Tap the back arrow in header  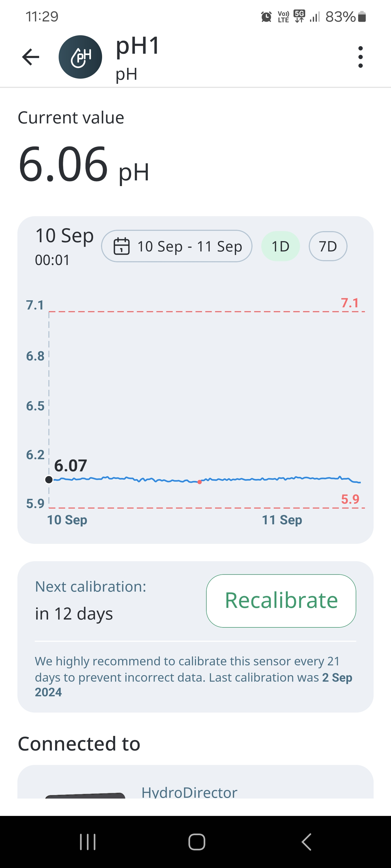pos(31,57)
